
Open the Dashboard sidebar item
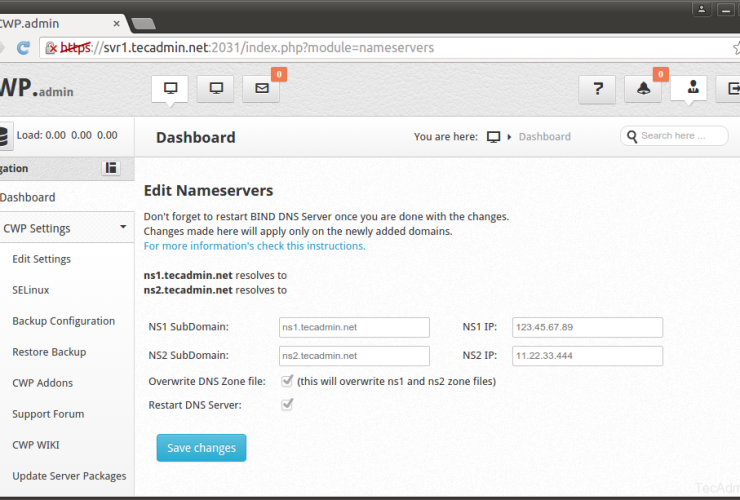[28, 197]
